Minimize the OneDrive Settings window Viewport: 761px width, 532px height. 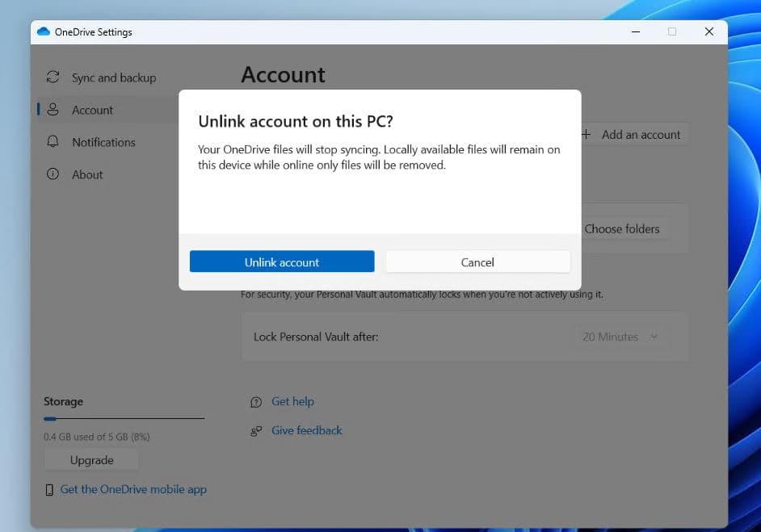pos(636,31)
